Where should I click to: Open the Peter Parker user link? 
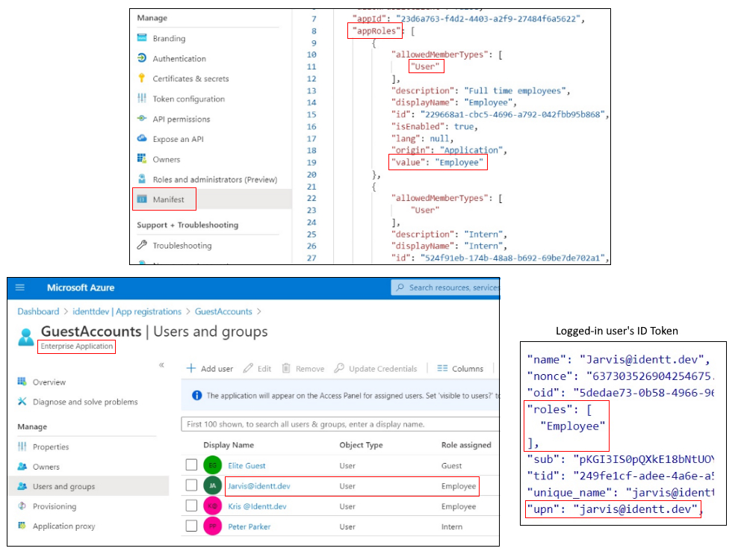[249, 526]
